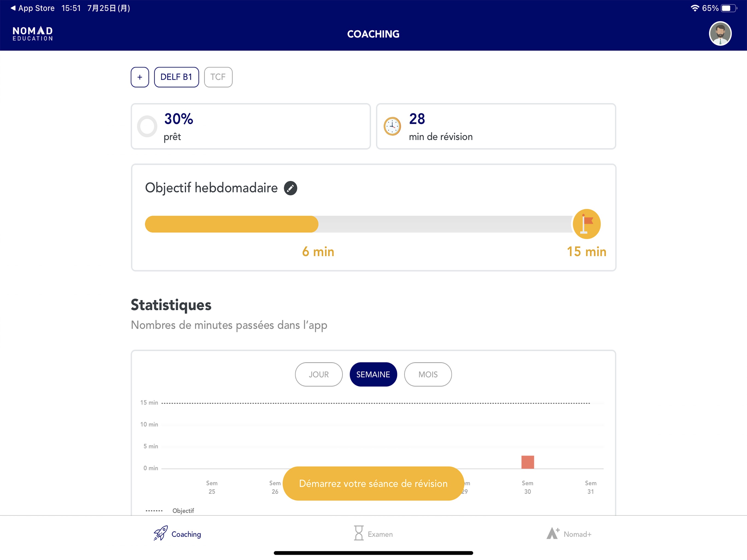Click the add exam plus button
The height and width of the screenshot is (560, 747).
click(139, 77)
